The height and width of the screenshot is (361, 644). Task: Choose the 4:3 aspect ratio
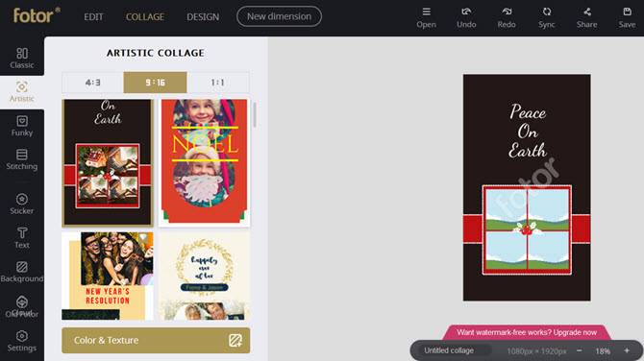pos(93,83)
